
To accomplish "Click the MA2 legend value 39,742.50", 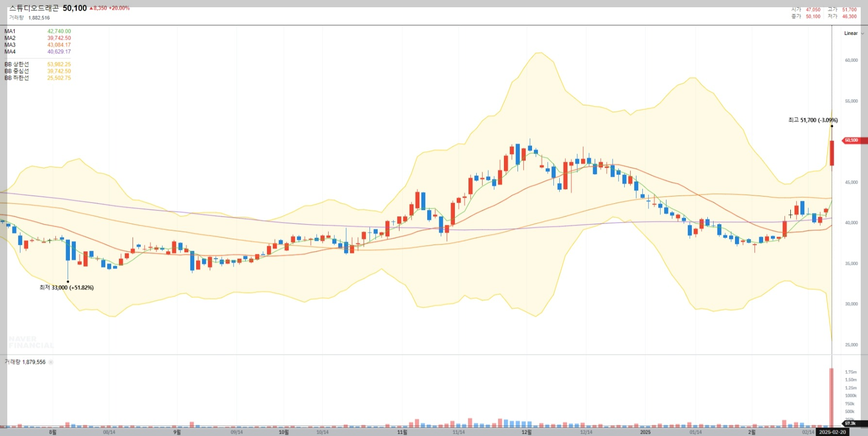I will (59, 38).
